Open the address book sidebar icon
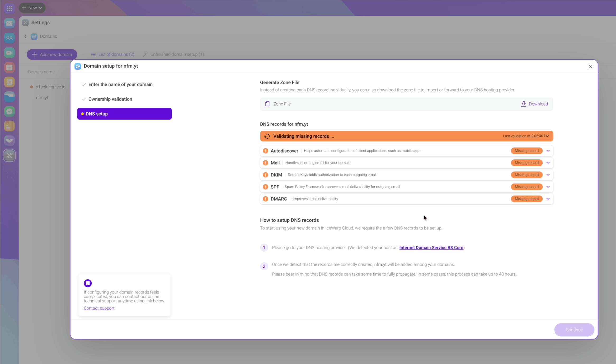The image size is (616, 364). [9, 82]
